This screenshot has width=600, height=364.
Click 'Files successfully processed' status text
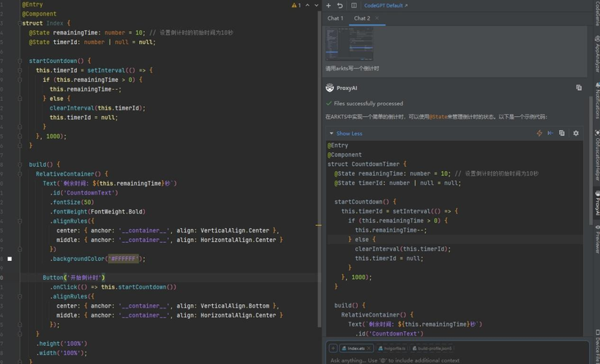click(368, 103)
